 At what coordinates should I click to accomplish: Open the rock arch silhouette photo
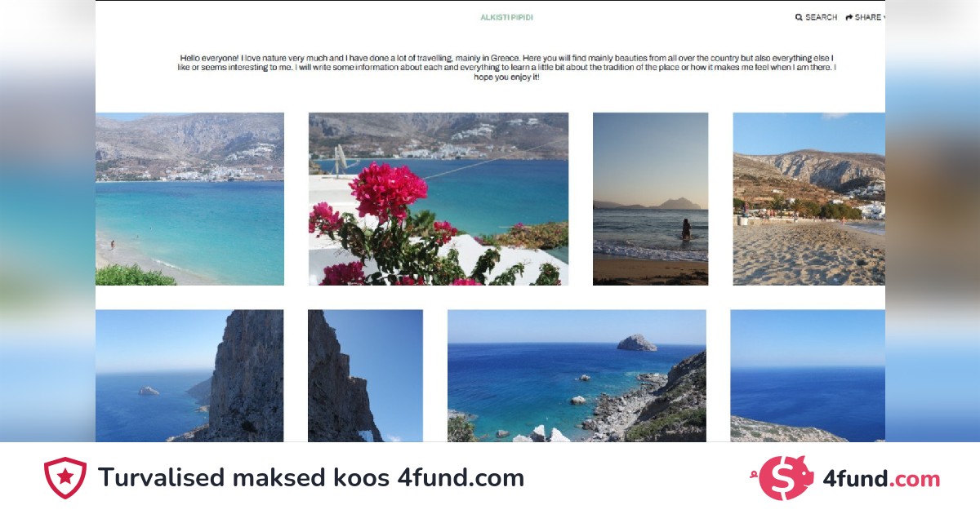pos(365,376)
